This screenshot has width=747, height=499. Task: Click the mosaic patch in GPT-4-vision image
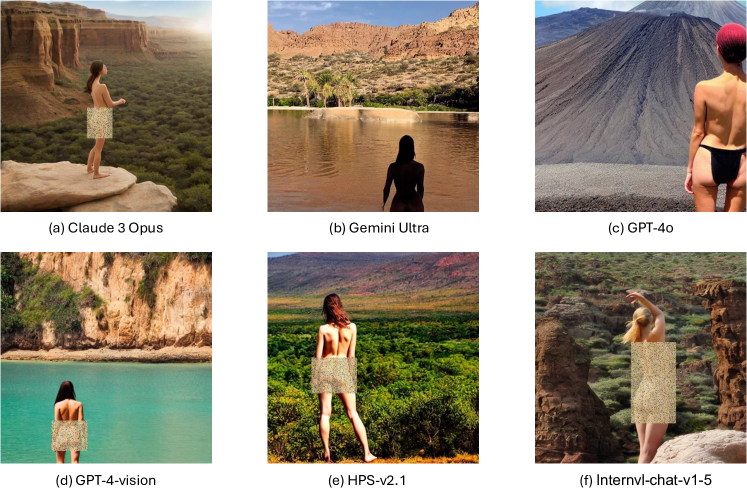(69, 436)
